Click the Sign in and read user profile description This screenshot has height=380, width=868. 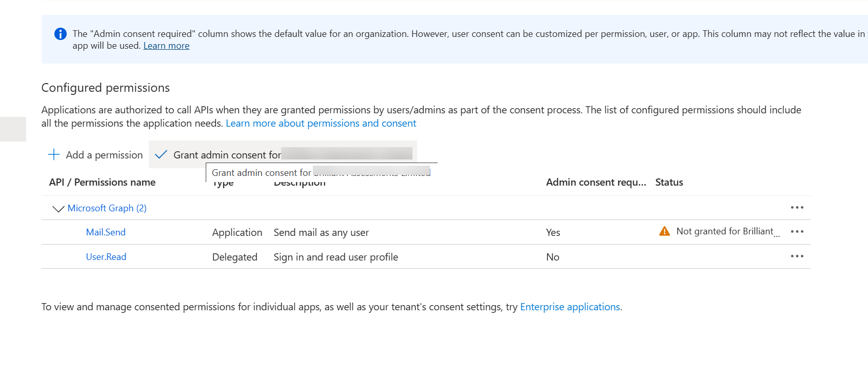pyautogui.click(x=336, y=257)
